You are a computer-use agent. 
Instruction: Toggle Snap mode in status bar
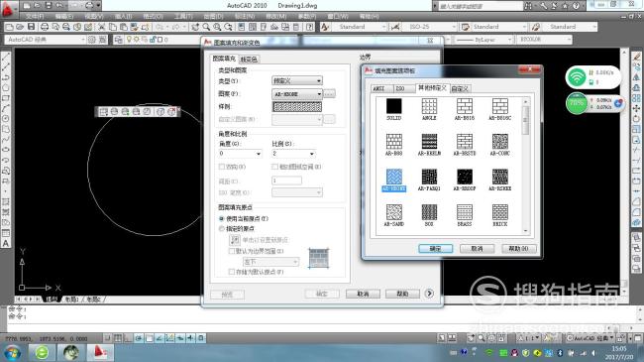tap(107, 338)
